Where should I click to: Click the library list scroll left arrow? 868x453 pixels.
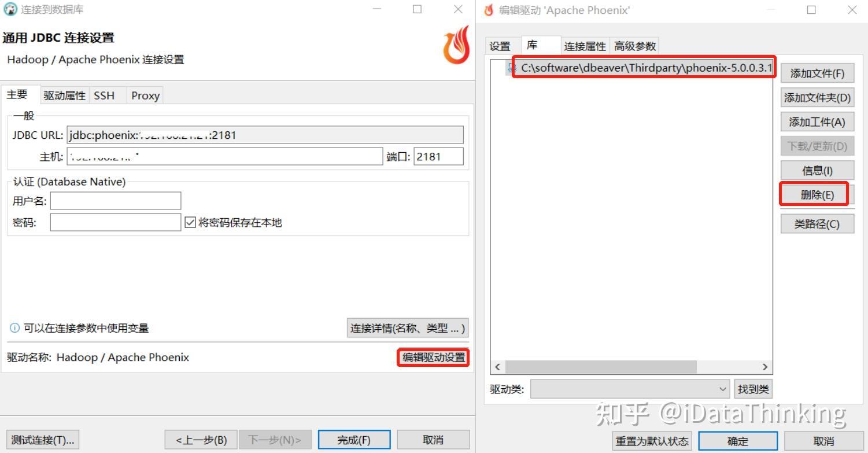click(x=498, y=367)
